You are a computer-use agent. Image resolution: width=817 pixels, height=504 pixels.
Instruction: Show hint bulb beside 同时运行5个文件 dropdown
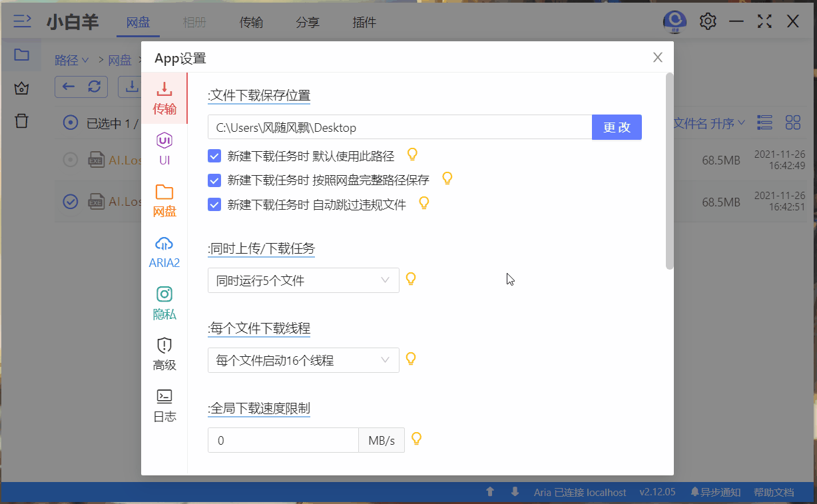(x=411, y=279)
